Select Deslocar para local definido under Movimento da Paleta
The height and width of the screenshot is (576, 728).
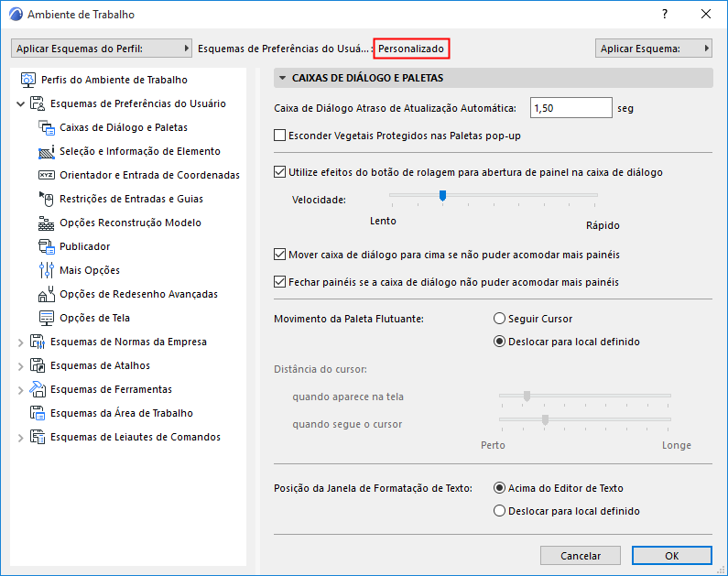click(x=499, y=342)
